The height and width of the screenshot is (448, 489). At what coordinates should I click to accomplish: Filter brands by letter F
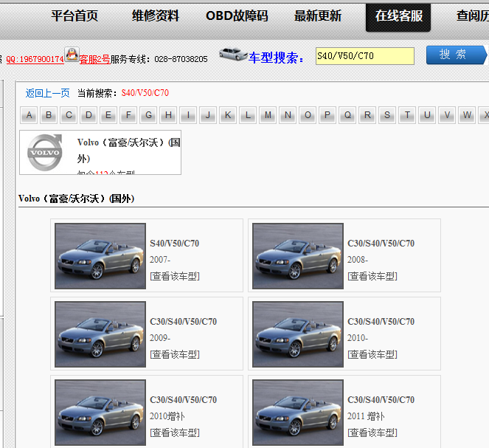coord(128,115)
